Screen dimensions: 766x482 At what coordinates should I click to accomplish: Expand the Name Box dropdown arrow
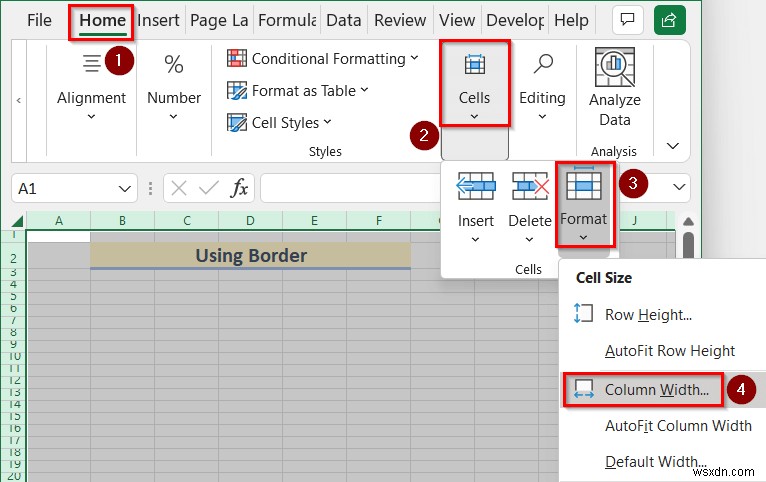125,189
